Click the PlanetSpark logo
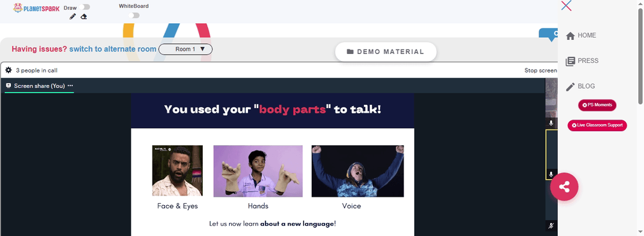 [36, 8]
